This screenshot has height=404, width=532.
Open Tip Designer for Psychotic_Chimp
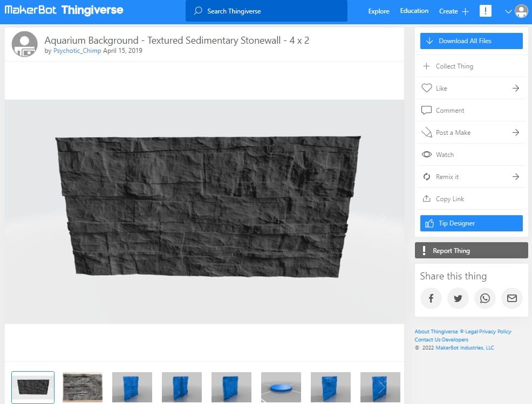tap(471, 223)
